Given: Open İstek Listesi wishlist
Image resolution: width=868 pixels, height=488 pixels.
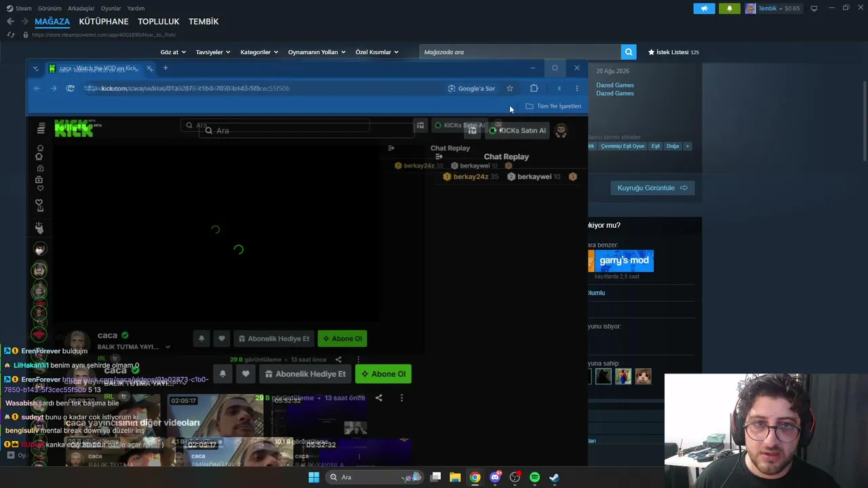Looking at the screenshot, I should click(673, 52).
